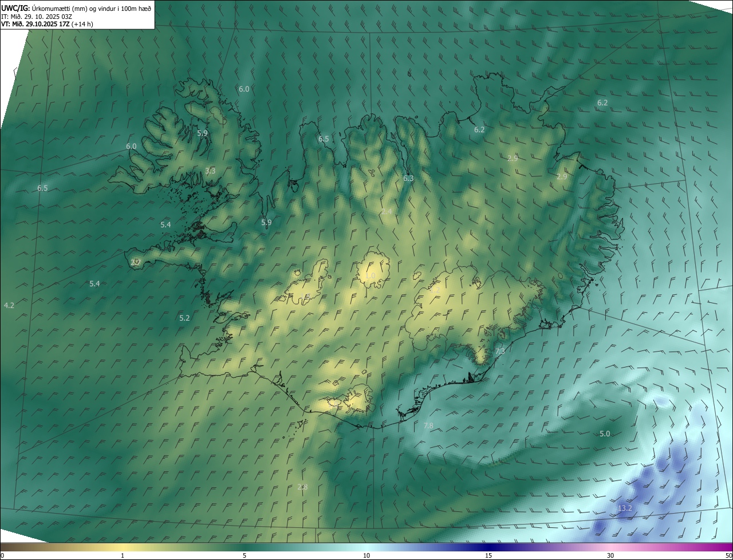The width and height of the screenshot is (733, 560).
Task: Click the colour scale tick label 1
Action: pyautogui.click(x=123, y=556)
